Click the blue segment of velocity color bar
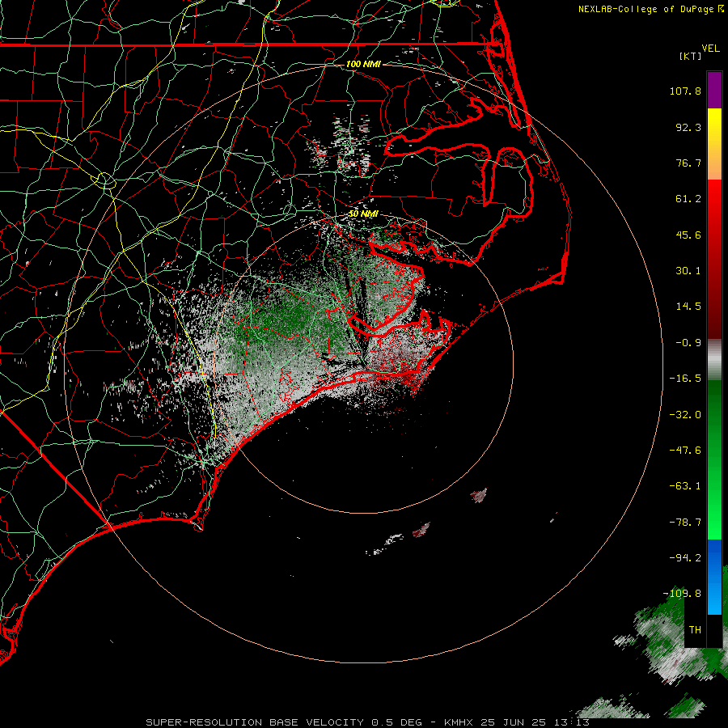The image size is (728, 728). click(714, 577)
